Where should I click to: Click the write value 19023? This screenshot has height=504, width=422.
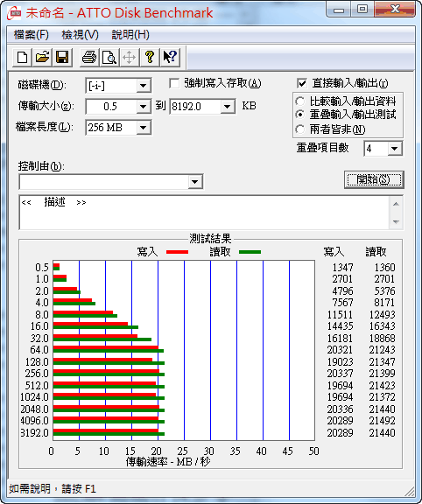coord(341,362)
